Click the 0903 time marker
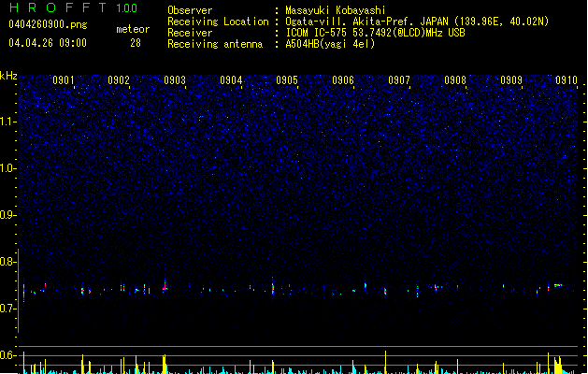 [x=175, y=80]
